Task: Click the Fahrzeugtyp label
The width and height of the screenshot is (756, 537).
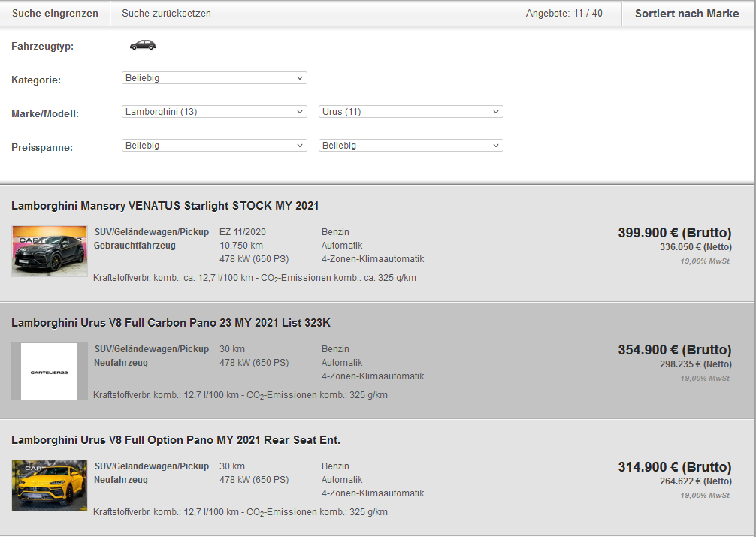Action: (42, 47)
